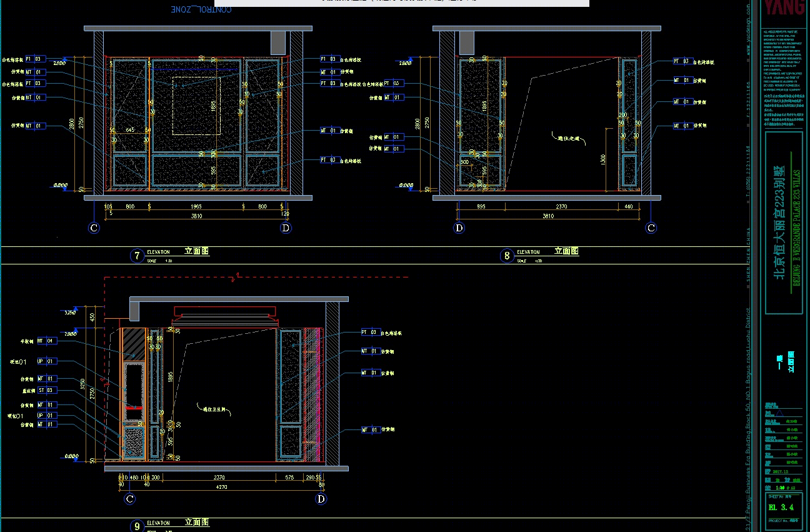The width and height of the screenshot is (810, 532).
Task: Pick the 1965 dimension under elevation 7
Action: [x=196, y=206]
